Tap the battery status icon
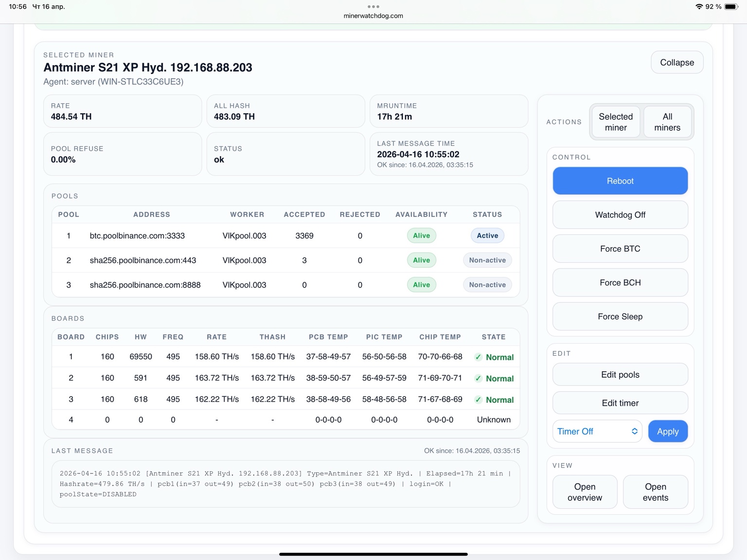 731,7
